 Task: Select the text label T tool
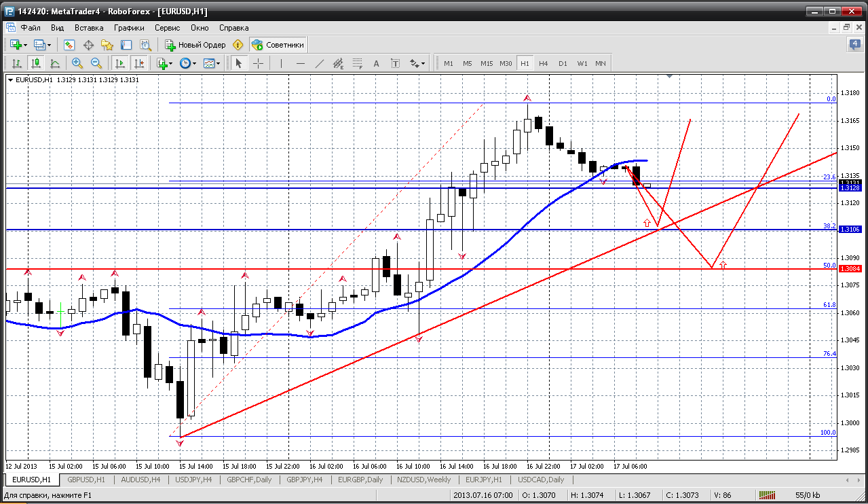tap(396, 63)
